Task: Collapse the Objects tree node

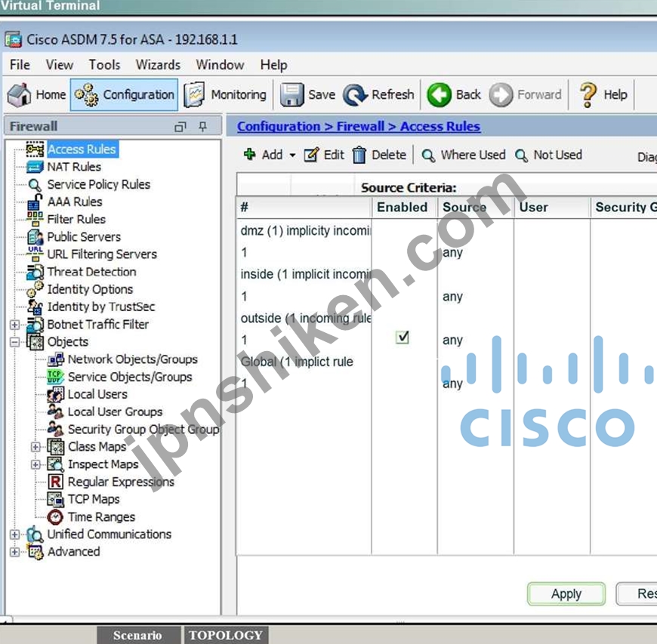Action: coord(14,342)
